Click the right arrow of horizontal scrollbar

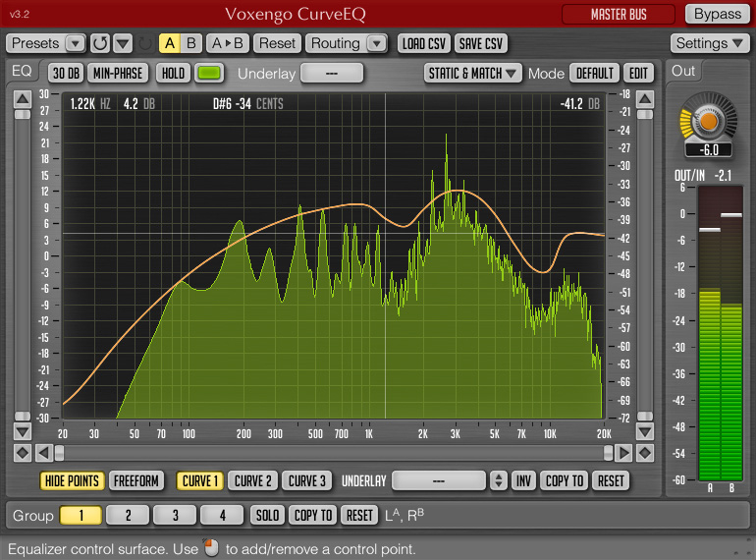[x=623, y=453]
